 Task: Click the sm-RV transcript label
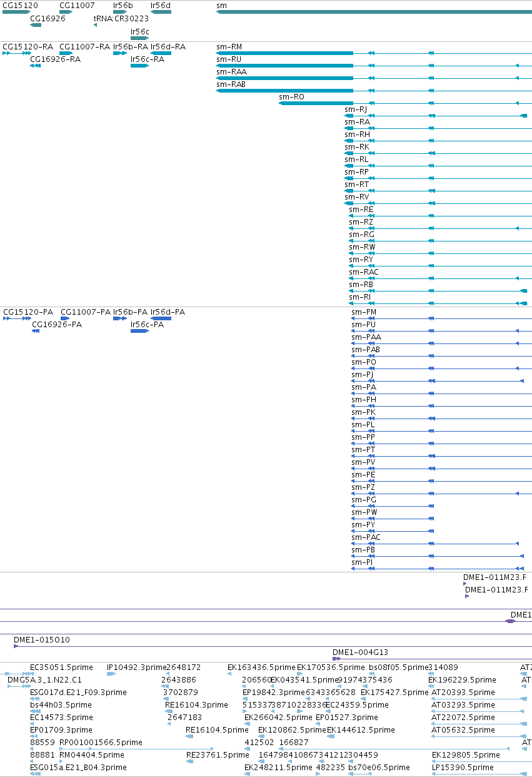[356, 197]
